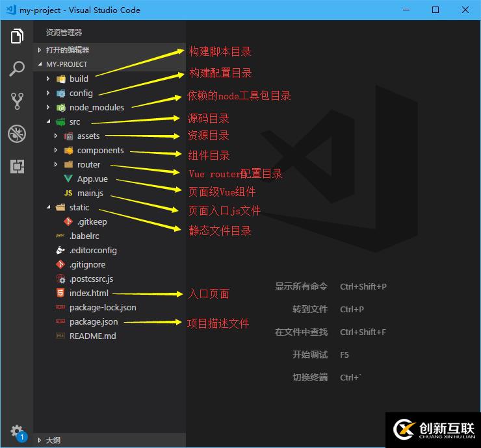Open the Source Control view icon

click(x=17, y=101)
